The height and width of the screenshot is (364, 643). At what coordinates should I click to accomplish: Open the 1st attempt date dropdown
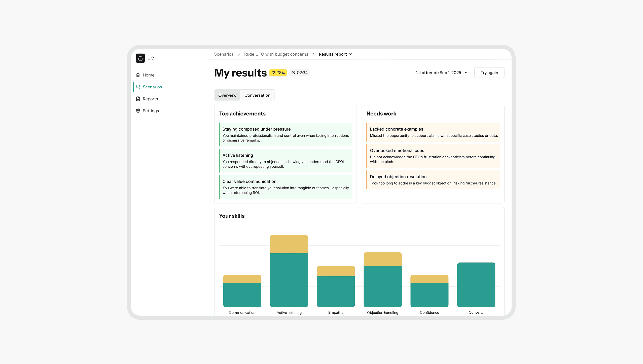pos(442,73)
